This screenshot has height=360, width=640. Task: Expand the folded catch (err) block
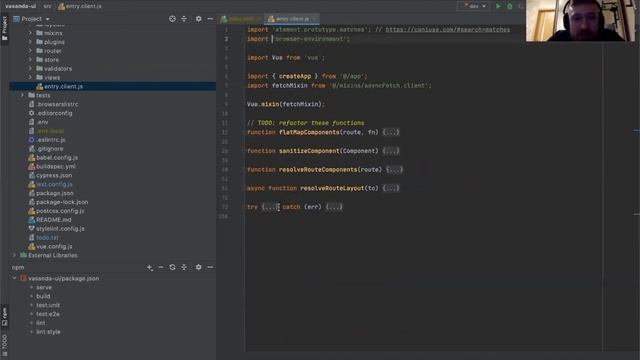pos(334,207)
